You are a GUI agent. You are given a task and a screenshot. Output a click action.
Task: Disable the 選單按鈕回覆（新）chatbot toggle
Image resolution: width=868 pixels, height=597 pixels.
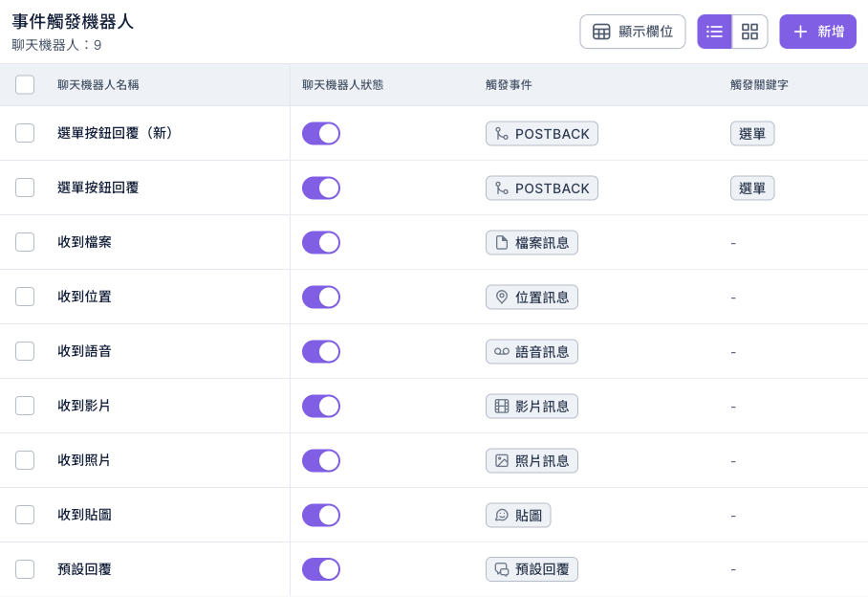pos(321,134)
